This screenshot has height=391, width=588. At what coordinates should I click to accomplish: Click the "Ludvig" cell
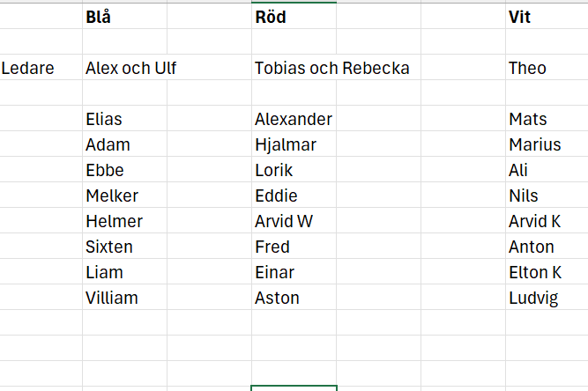click(x=533, y=298)
